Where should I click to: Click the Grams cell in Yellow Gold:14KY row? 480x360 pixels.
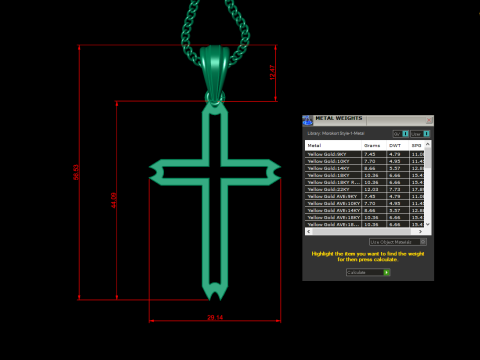[374, 168]
